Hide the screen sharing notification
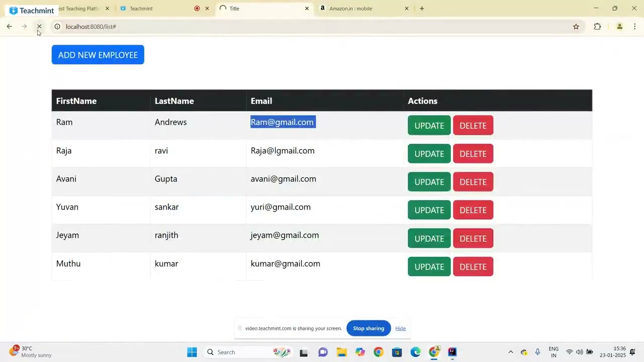The height and width of the screenshot is (362, 644). click(x=400, y=328)
